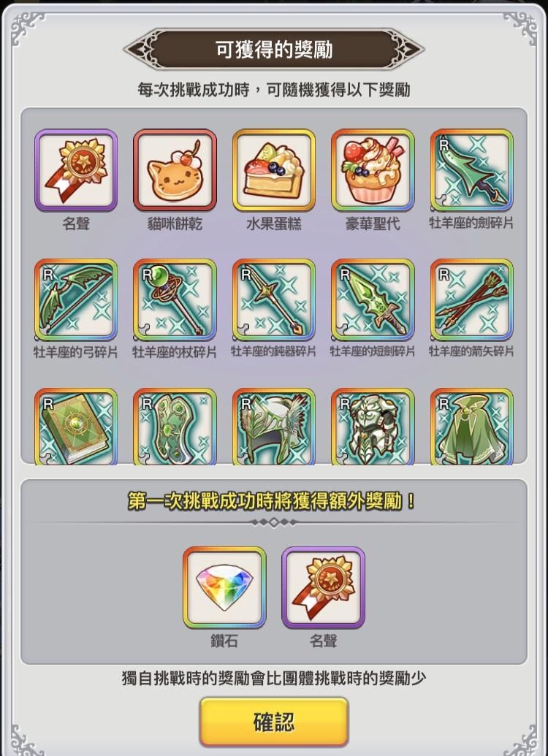Tap the green armor fragment icon
This screenshot has width=548, height=756.
point(373,427)
